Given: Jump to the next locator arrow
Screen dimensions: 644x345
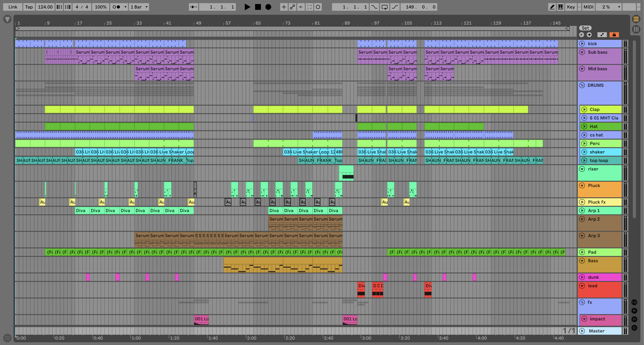Looking at the screenshot, I should (x=589, y=35).
